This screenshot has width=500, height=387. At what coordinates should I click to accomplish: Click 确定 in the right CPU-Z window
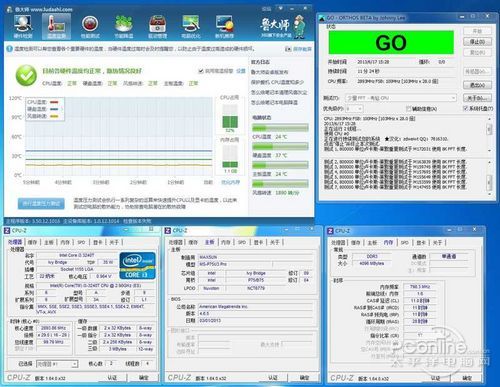click(x=467, y=378)
